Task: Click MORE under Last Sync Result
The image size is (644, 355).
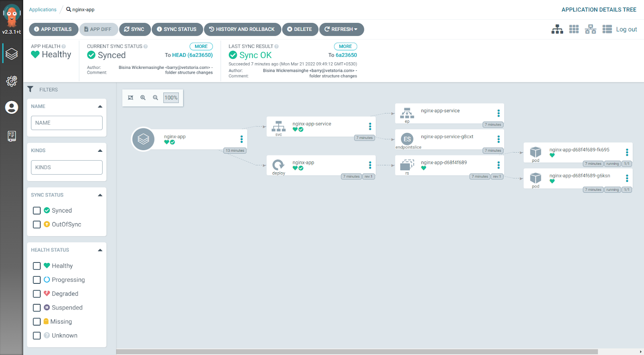Action: [x=345, y=46]
